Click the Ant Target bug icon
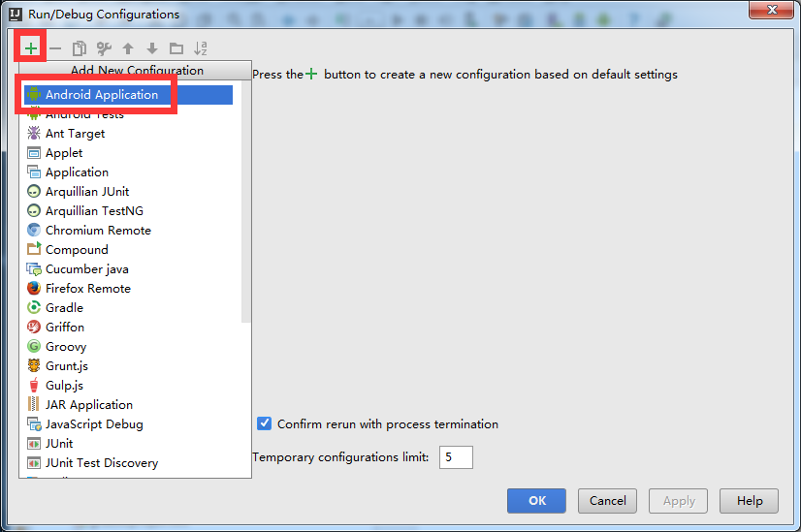This screenshot has width=801, height=532. (34, 134)
